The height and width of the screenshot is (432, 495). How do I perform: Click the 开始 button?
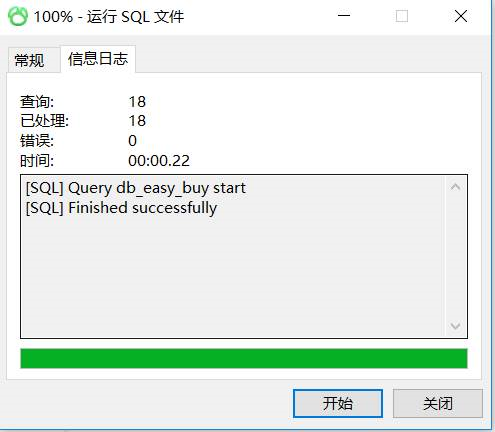tap(338, 403)
